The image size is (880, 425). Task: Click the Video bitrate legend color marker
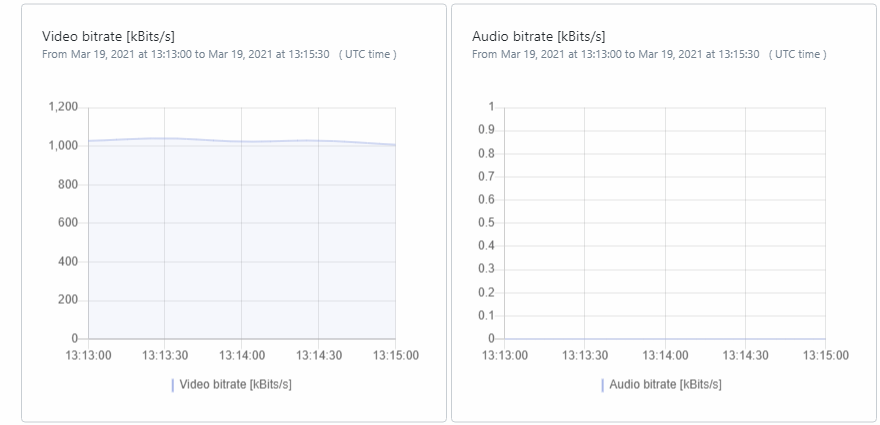(172, 385)
